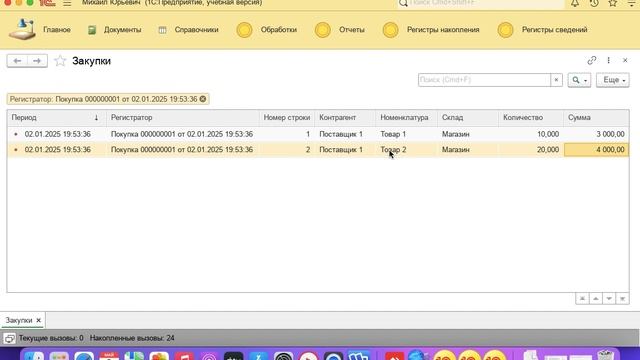Image resolution: width=640 pixels, height=360 pixels.
Task: Copy link to Закупки form
Action: click(x=592, y=60)
